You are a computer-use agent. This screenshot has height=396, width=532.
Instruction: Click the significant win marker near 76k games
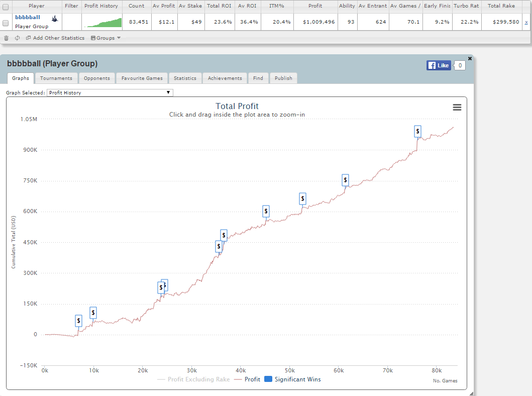[417, 131]
